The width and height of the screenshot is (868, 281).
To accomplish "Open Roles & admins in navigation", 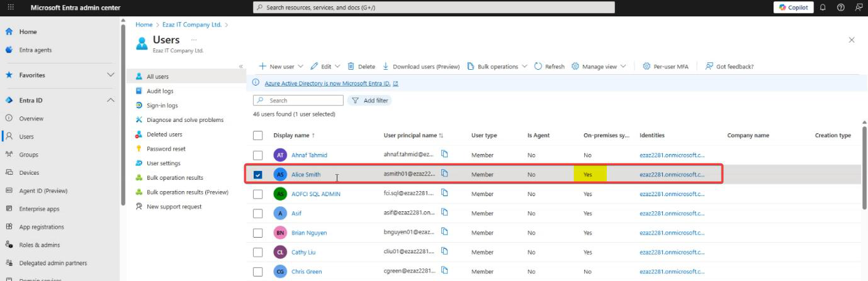I will (x=38, y=245).
